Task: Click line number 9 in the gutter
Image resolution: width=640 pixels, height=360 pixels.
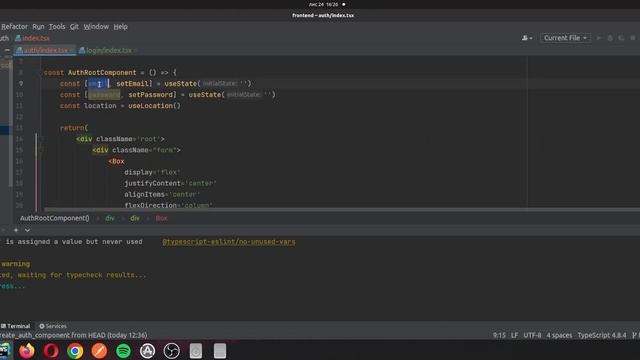Action: [21, 84]
